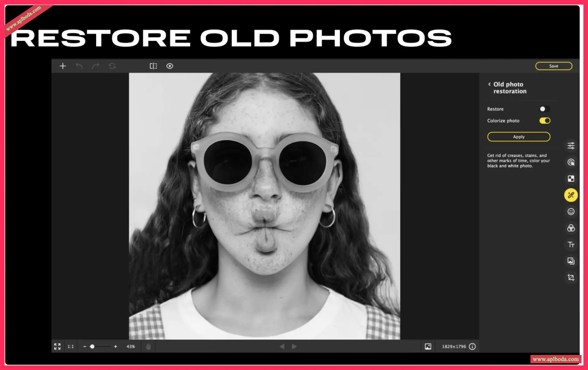The width and height of the screenshot is (588, 370).
Task: Open the smiley face retouch tool
Action: 571,212
